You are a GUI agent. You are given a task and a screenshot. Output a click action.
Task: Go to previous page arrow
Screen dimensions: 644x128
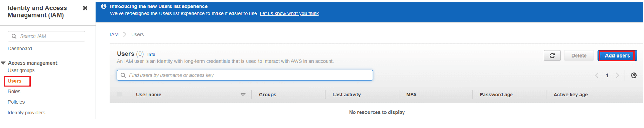[x=596, y=75]
